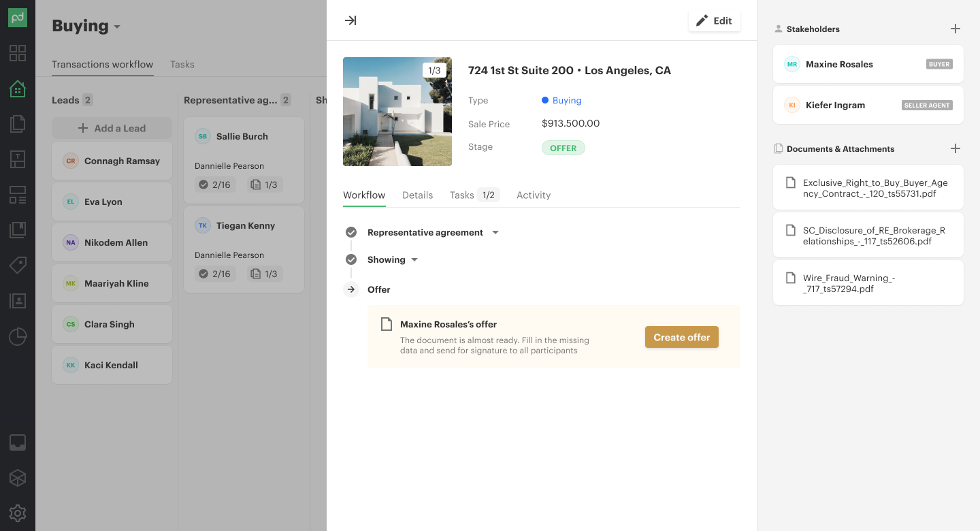The width and height of the screenshot is (980, 531).
Task: Click the green OFFER stage badge
Action: point(563,148)
